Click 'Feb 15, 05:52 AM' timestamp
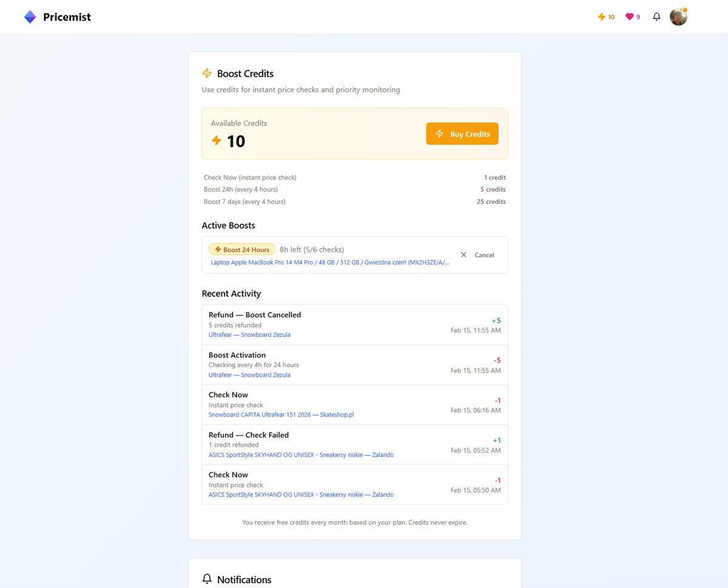Screen dimensions: 728x588 coord(476,450)
